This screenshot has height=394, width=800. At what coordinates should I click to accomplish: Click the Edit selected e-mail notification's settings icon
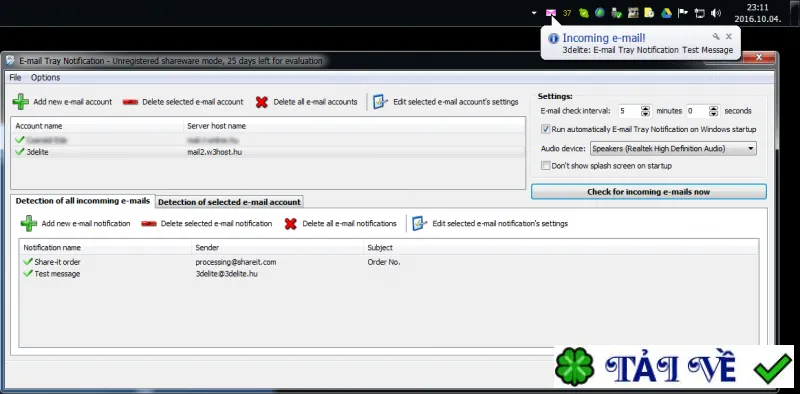pos(419,224)
